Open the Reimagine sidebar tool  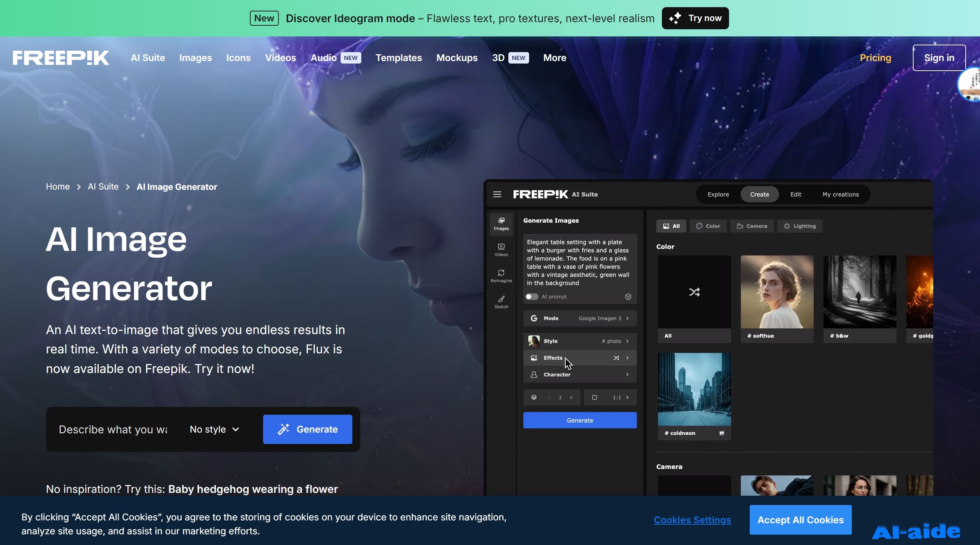[501, 276]
